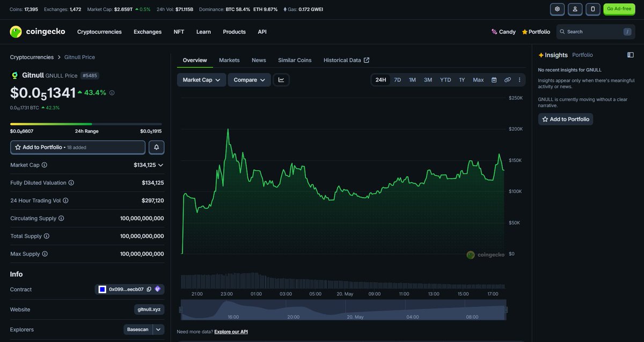
Task: Open Basescan explorer link
Action: (x=138, y=330)
